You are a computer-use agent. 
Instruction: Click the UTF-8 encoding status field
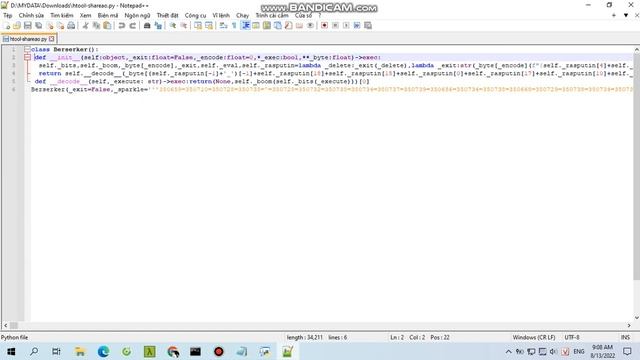pyautogui.click(x=572, y=338)
